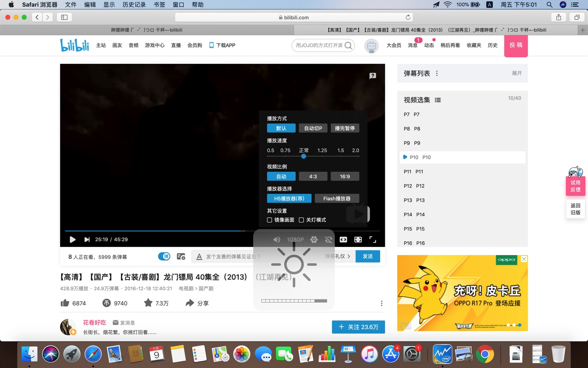
Task: Follow uploader with 关注 23.6万 button
Action: (x=359, y=327)
